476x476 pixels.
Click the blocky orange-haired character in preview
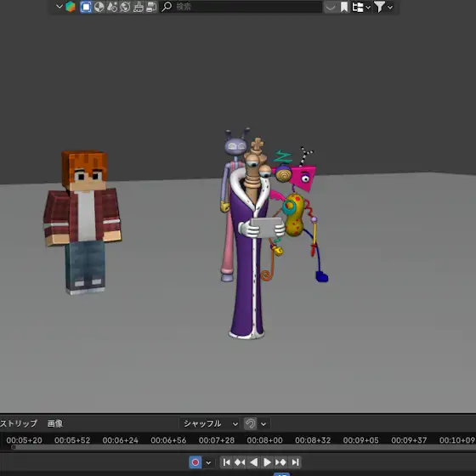point(82,222)
